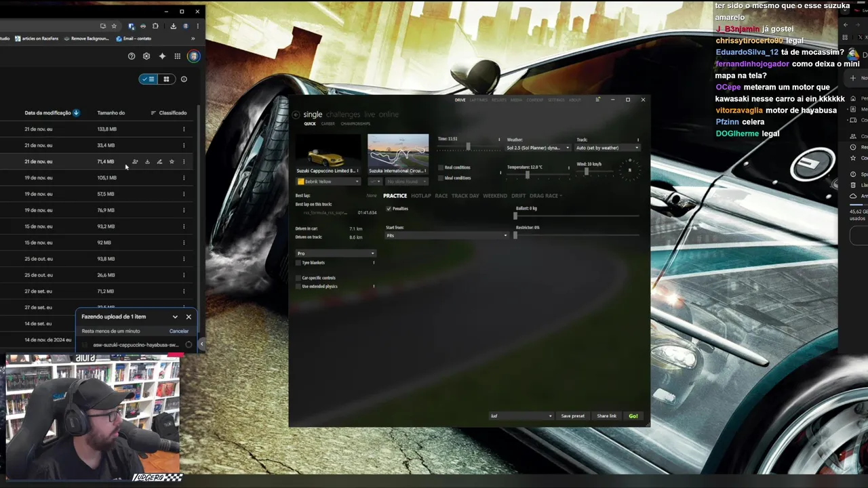This screenshot has height=488, width=868.
Task: Open Pro assists preset dropdown
Action: point(335,253)
